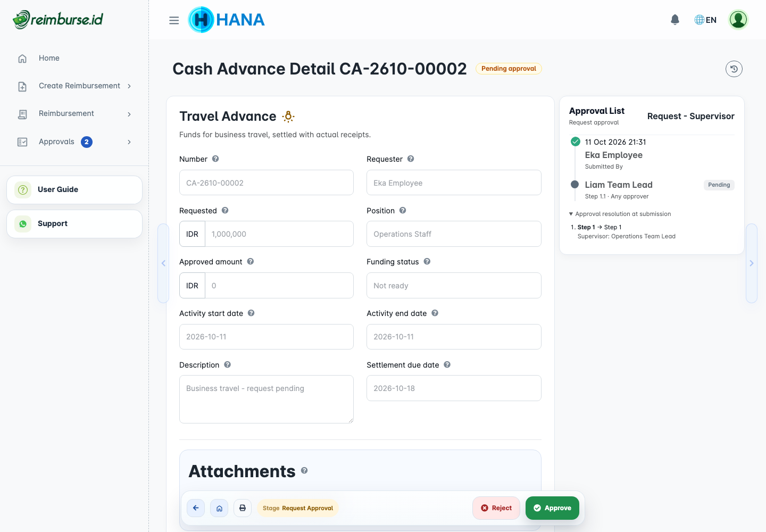The height and width of the screenshot is (532, 766).
Task: Click the reimburse.id logo
Action: click(58, 20)
